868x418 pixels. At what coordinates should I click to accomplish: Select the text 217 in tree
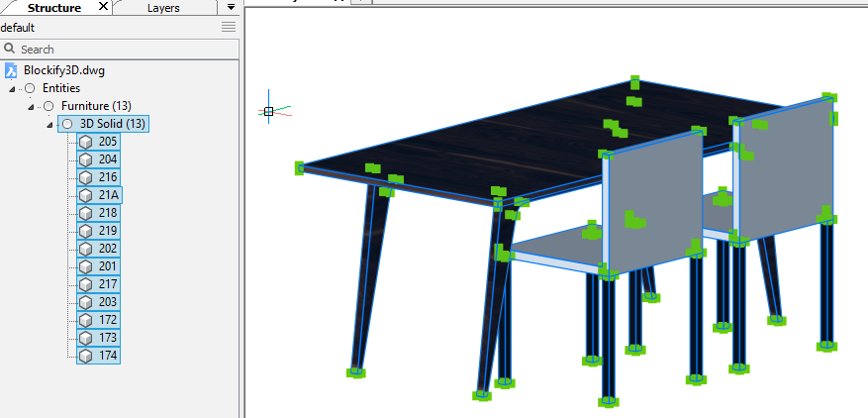coord(108,284)
